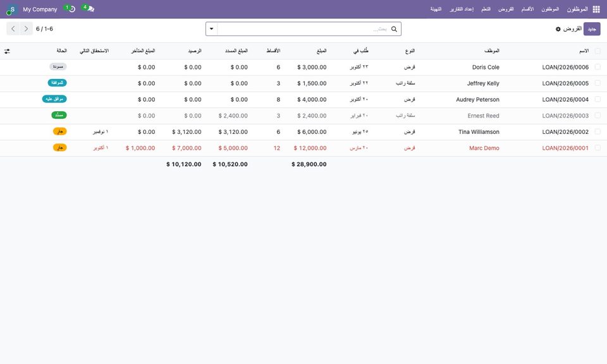This screenshot has width=607, height=364.
Task: Click the magnifier search icon
Action: [394, 29]
